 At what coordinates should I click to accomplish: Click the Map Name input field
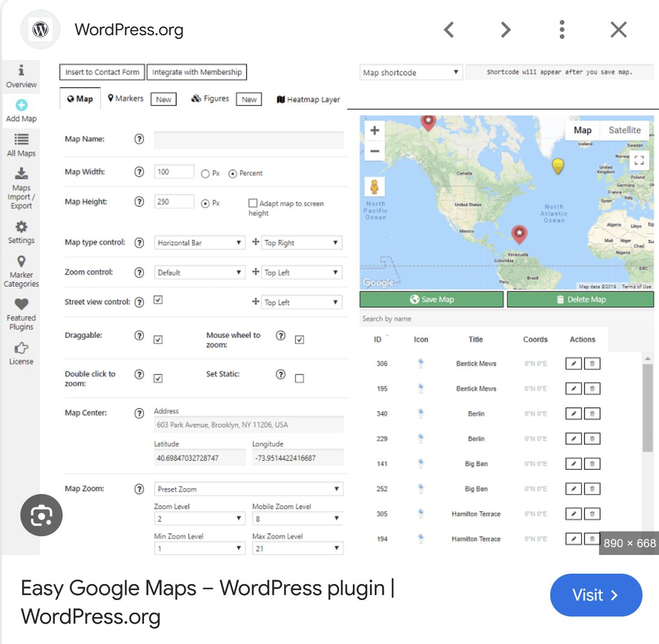tap(249, 140)
